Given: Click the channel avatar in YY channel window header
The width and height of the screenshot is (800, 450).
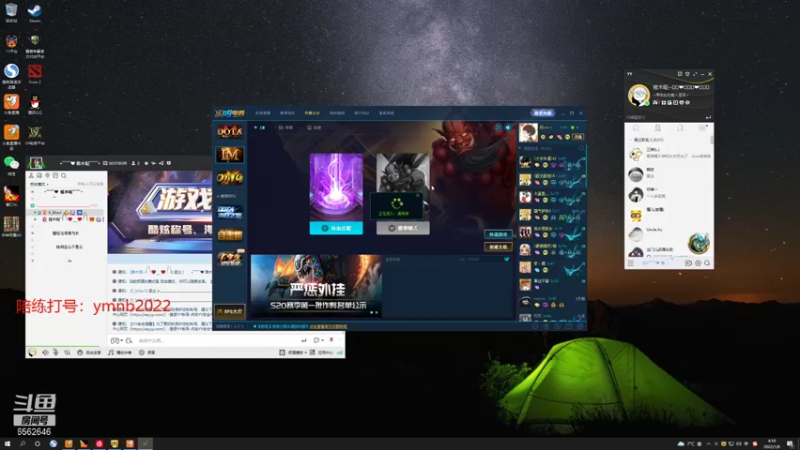Looking at the screenshot, I should click(36, 163).
